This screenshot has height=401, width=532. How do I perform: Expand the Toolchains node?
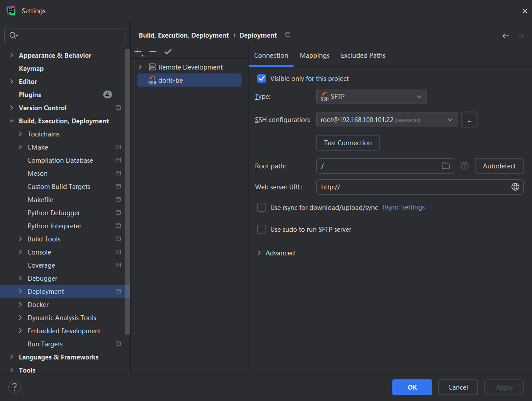(x=20, y=134)
